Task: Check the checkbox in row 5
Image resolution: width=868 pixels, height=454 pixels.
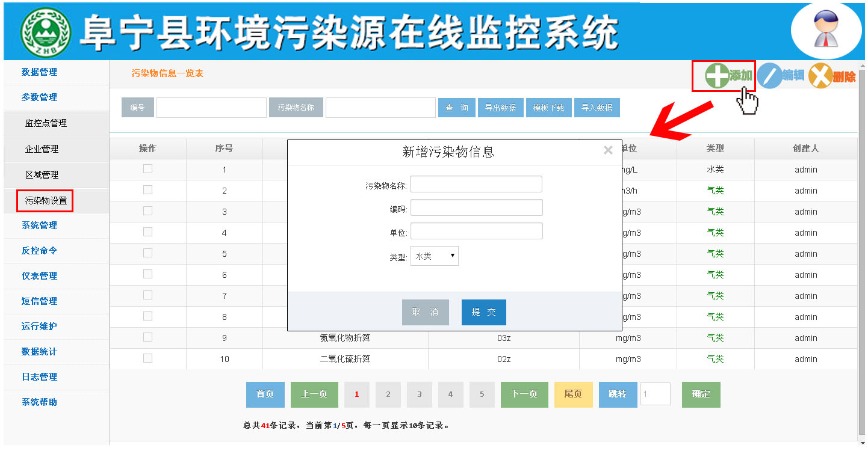Action: coord(147,253)
